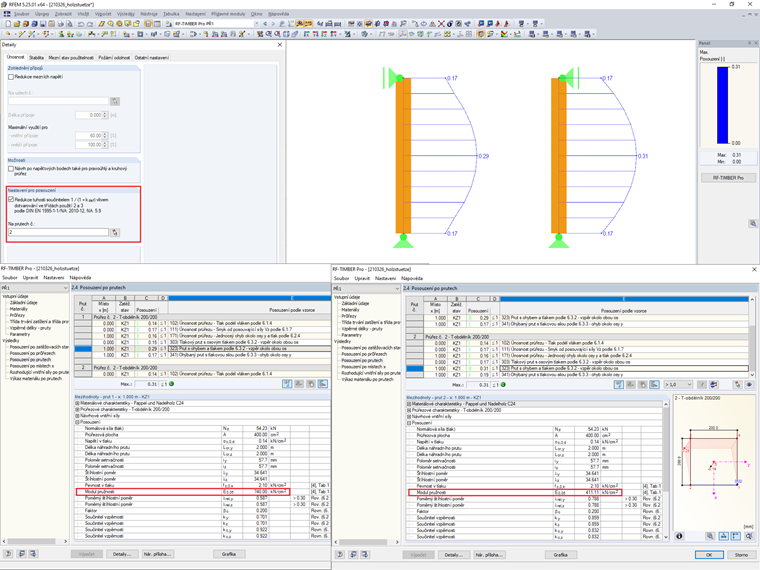Click the print icon in main toolbar
This screenshot has height=570, width=760.
(x=61, y=23)
